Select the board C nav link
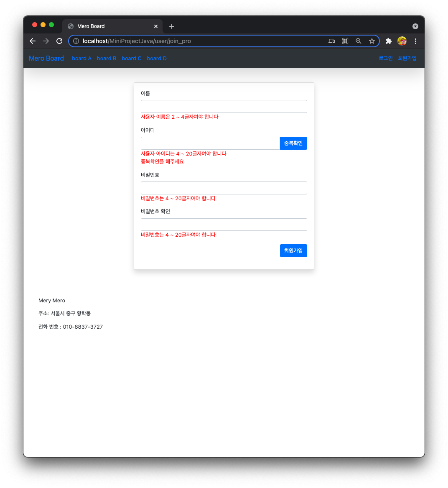 [132, 58]
